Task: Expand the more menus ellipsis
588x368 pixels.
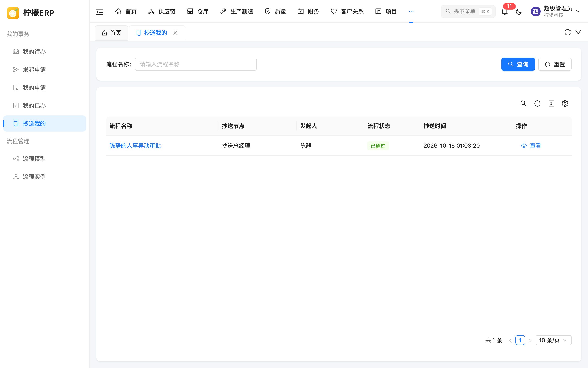Action: (411, 11)
